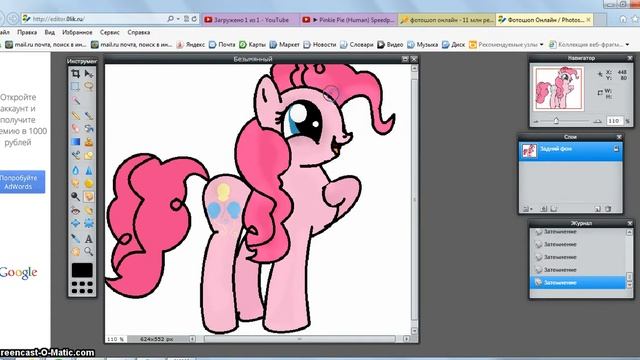The width and height of the screenshot is (640, 360).
Task: Switch to the YouTube browser tab
Action: click(x=251, y=20)
